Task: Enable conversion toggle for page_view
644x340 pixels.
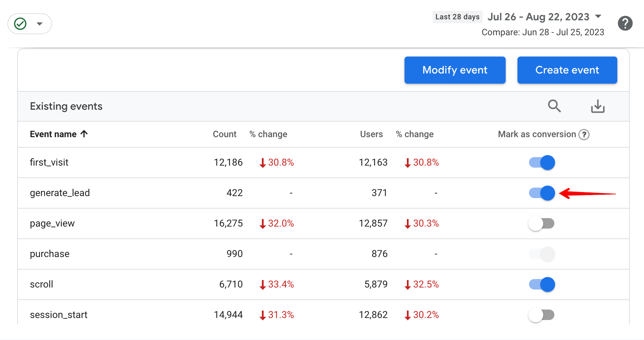Action: click(541, 224)
